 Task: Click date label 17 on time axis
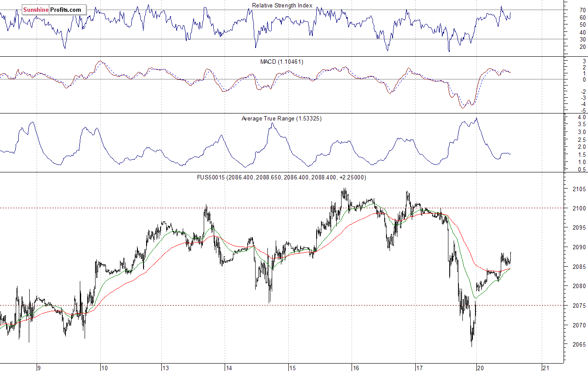pyautogui.click(x=419, y=368)
